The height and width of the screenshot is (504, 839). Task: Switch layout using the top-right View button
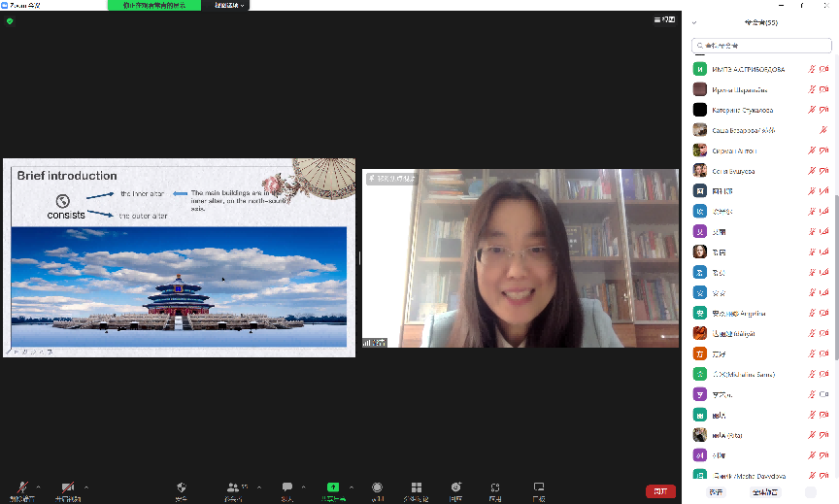(665, 20)
